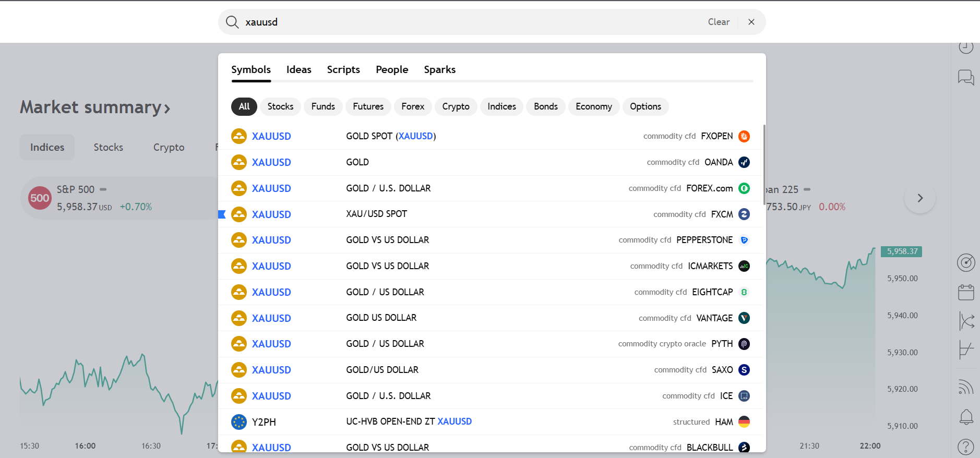980x458 pixels.
Task: Click the German flag HAM icon
Action: tap(744, 421)
